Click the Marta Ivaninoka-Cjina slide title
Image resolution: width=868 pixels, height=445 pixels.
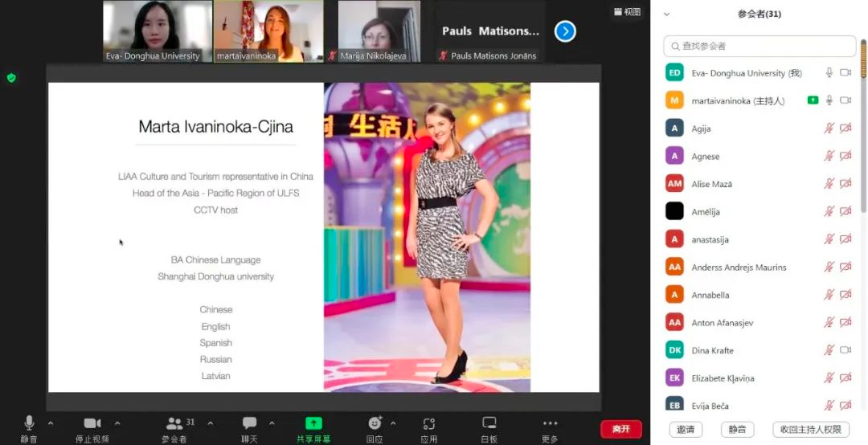click(216, 127)
